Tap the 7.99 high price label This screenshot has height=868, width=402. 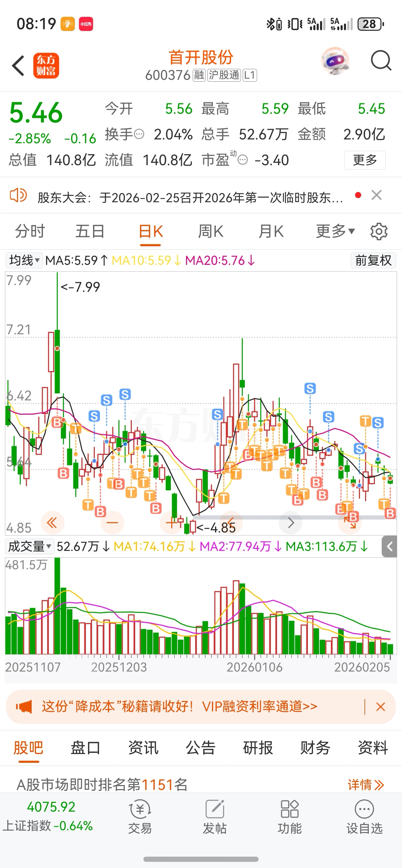[80, 287]
